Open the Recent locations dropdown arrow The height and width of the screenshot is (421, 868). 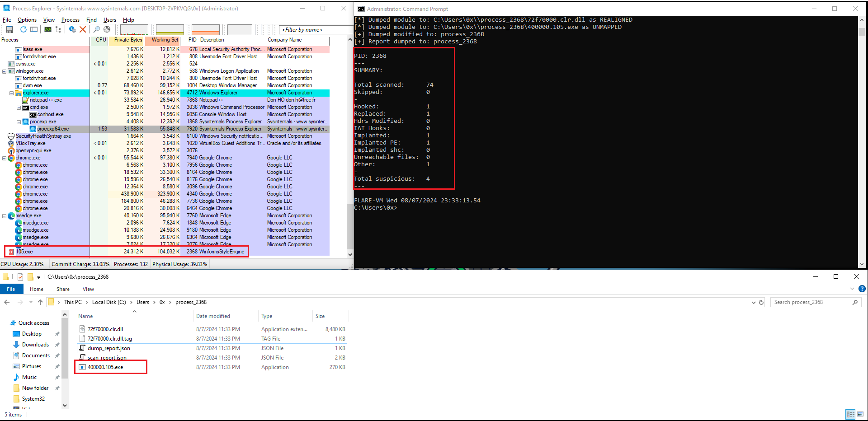coord(31,302)
